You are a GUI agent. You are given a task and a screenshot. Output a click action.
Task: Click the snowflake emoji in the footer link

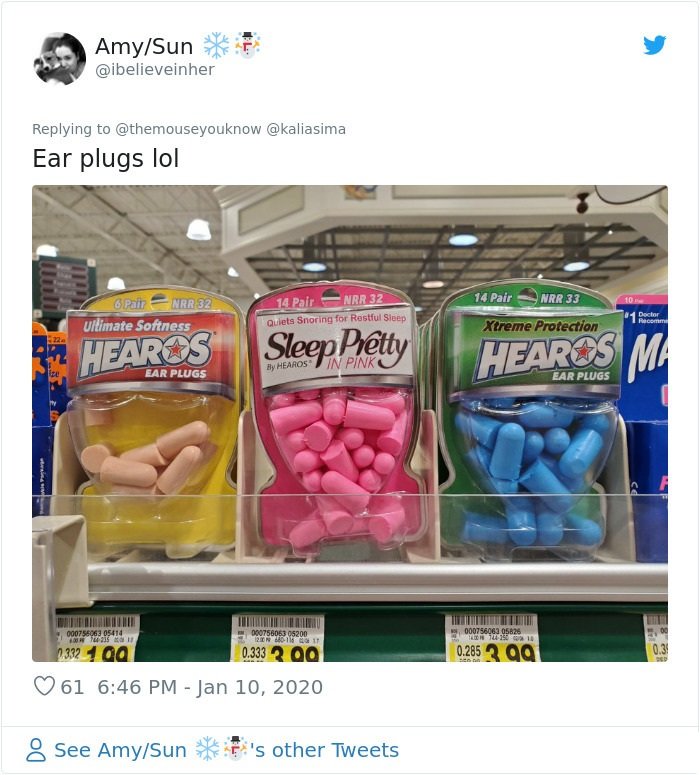208,749
